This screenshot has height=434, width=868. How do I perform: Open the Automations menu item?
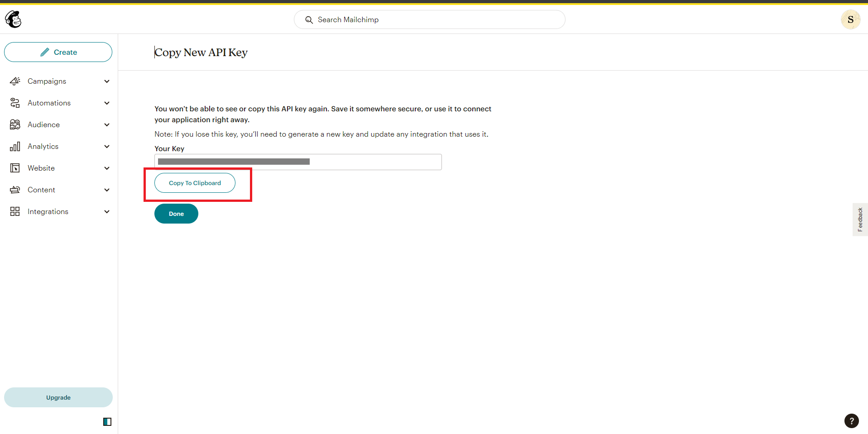[x=49, y=103]
